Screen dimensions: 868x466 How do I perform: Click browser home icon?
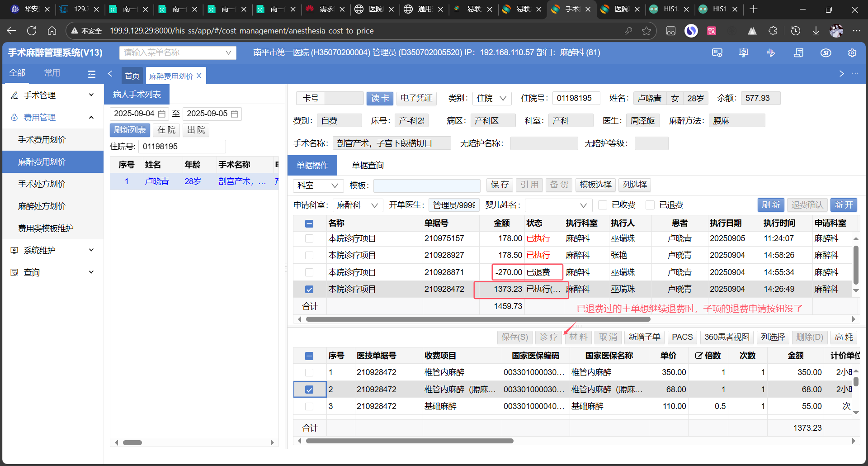point(52,31)
